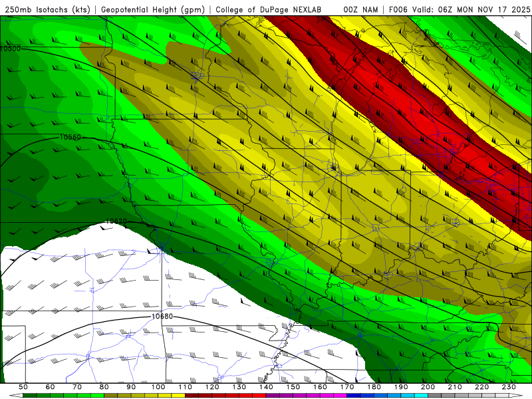Screen dimensions: 532x399
Task: Click the 150 value on the color scale
Action: click(293, 387)
